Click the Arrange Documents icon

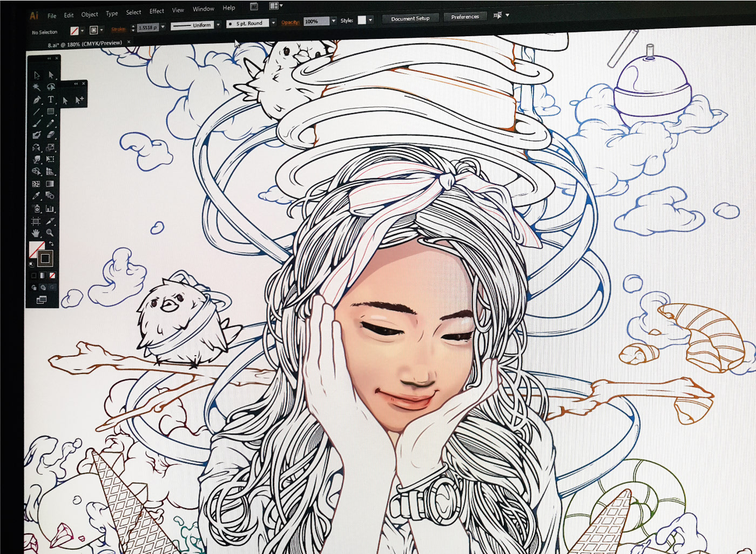click(x=274, y=6)
